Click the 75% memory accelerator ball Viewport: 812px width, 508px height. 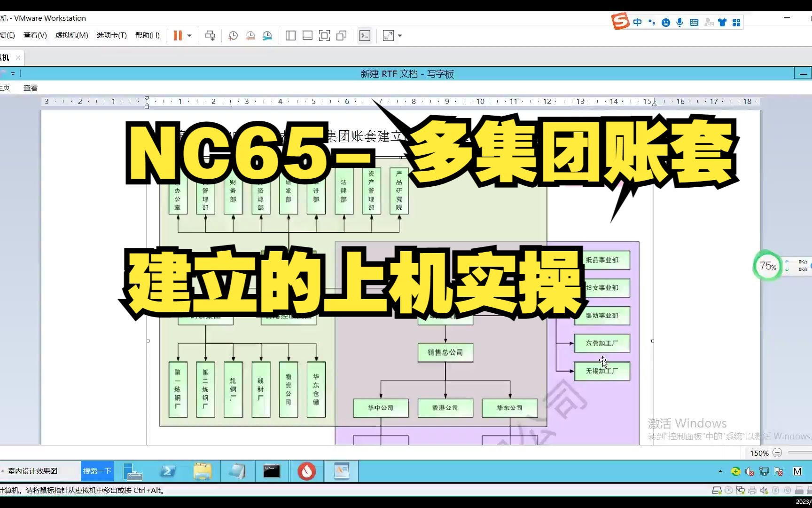click(x=768, y=266)
